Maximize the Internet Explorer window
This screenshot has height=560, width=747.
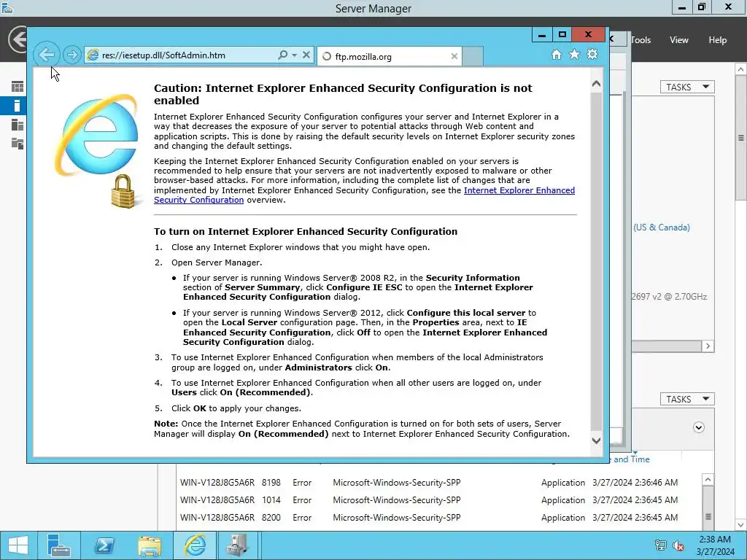[x=562, y=35]
